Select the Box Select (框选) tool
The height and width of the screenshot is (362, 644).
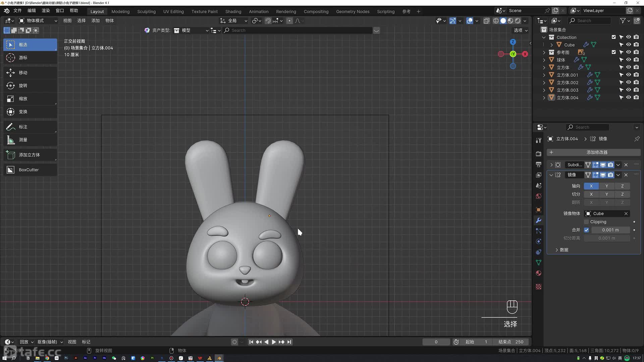pyautogui.click(x=30, y=45)
